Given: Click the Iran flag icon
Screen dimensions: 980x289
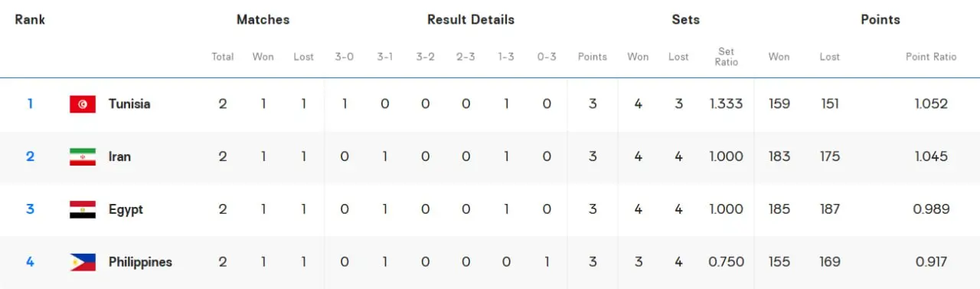Looking at the screenshot, I should point(83,157).
